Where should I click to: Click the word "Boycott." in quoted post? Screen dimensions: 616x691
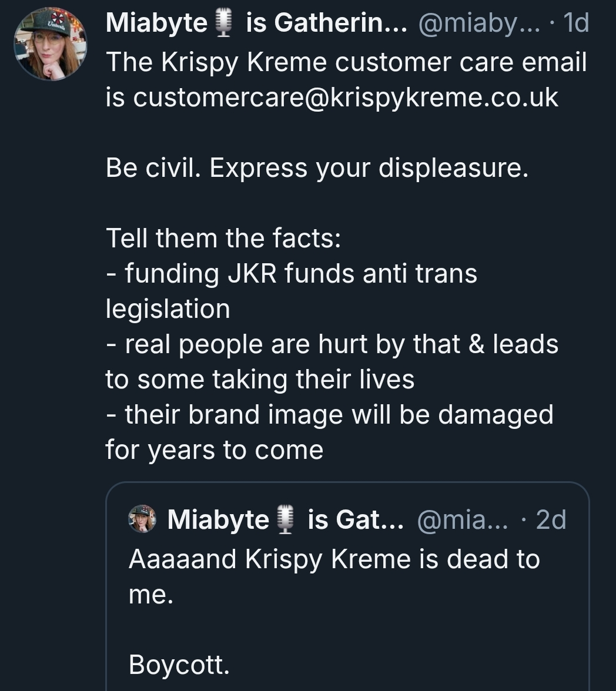tap(179, 665)
